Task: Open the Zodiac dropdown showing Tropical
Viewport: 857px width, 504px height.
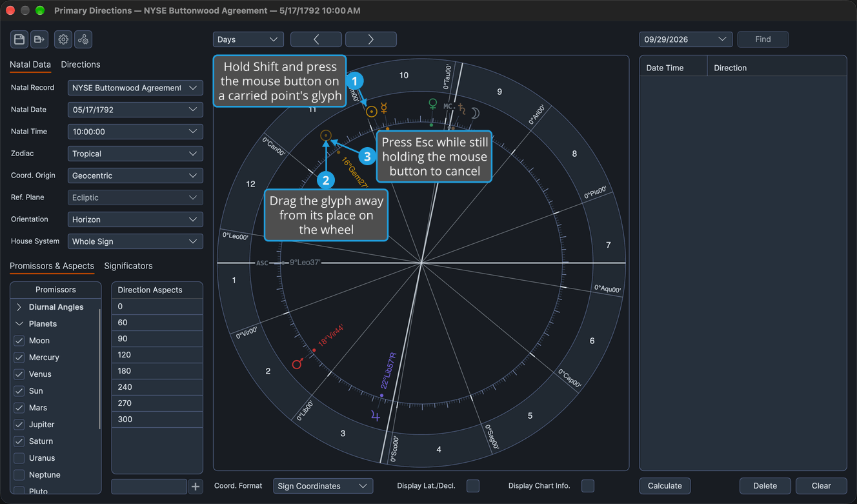Action: coord(136,154)
